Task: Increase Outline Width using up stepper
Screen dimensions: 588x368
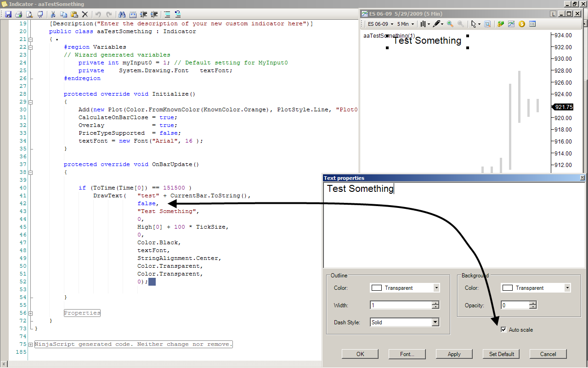Action: (x=435, y=303)
